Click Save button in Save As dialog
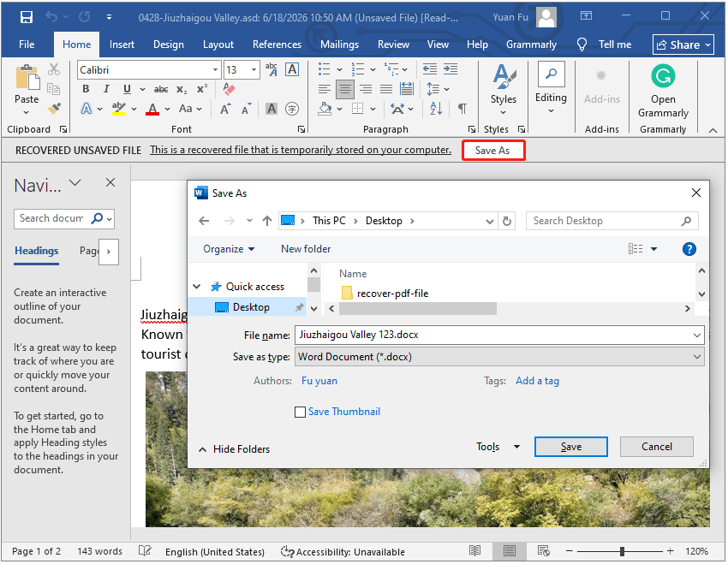Image resolution: width=728 pixels, height=564 pixels. [570, 447]
